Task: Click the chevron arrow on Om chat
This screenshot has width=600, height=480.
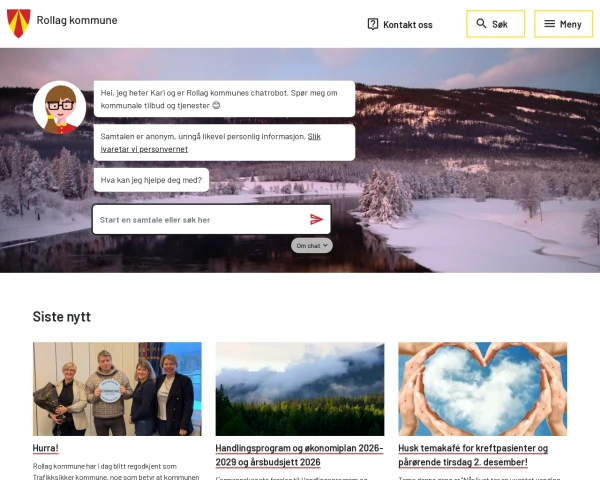Action: pyautogui.click(x=325, y=245)
